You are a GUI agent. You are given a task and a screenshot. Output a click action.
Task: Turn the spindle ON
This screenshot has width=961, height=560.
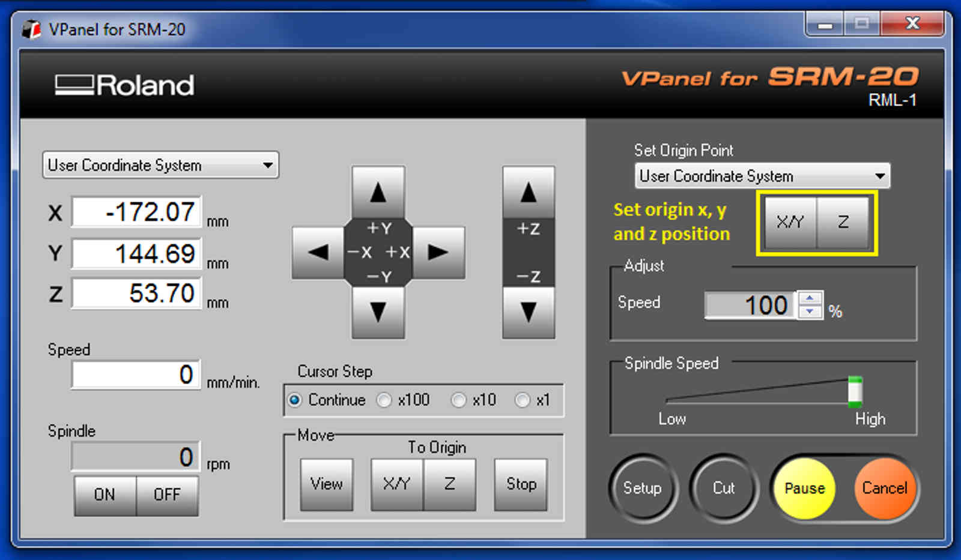pyautogui.click(x=105, y=495)
